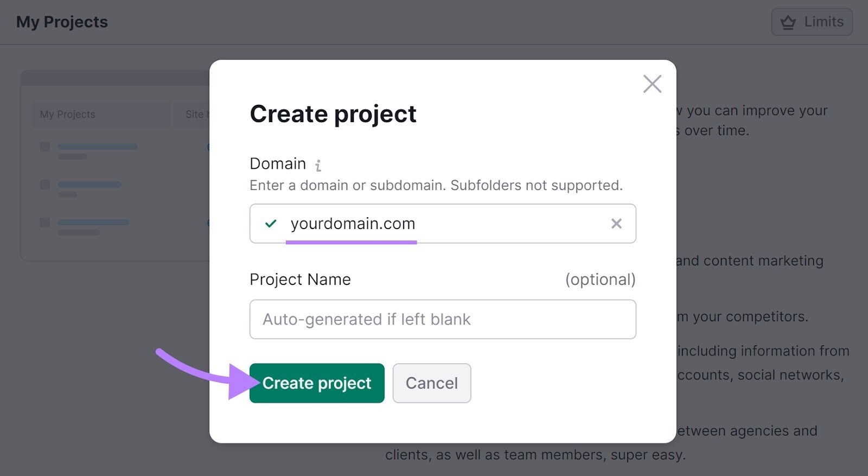This screenshot has height=476, width=868.
Task: Tick the second checkbox in the projects preview
Action: click(x=45, y=185)
